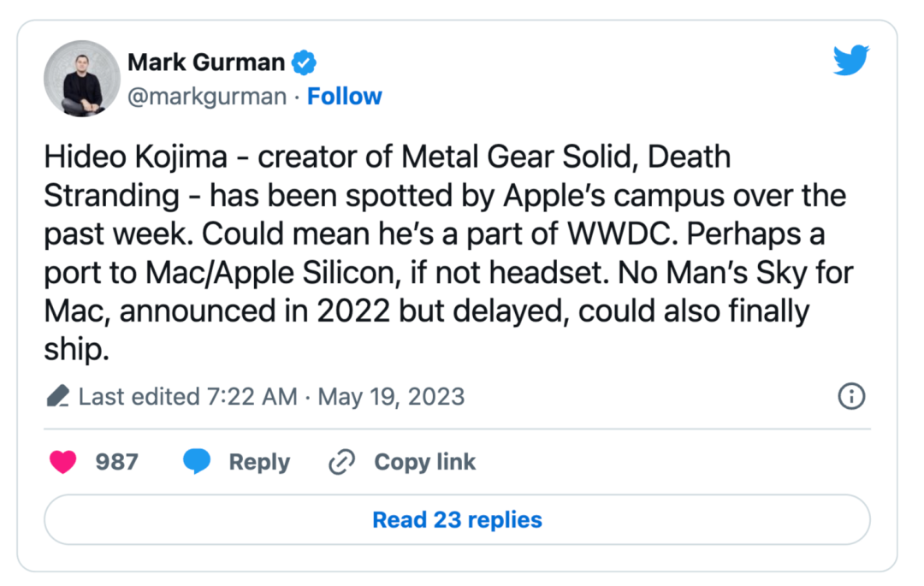Like the tweet with the heart icon
Screen dimensions: 924x586
point(62,462)
